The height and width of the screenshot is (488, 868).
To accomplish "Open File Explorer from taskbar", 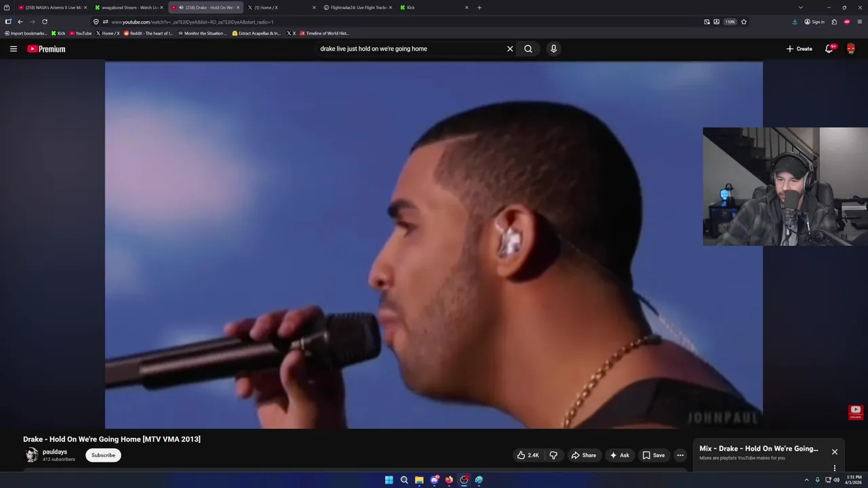I will (x=419, y=480).
